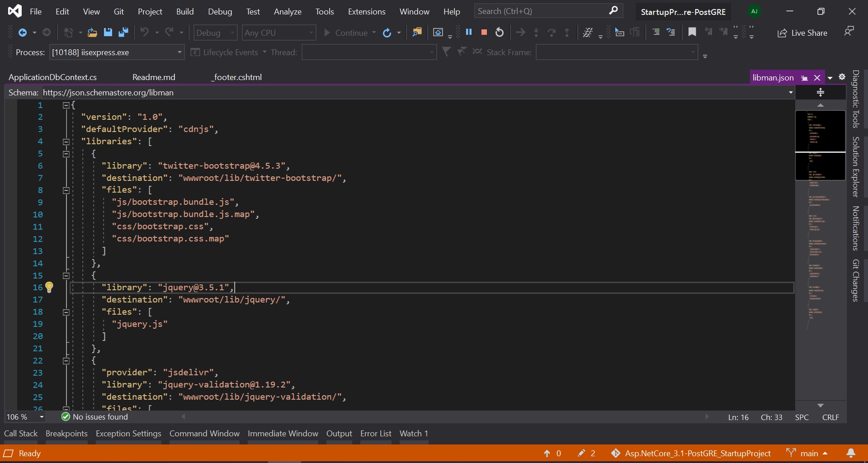Open the Process iisexpress.exe dropdown
868x463 pixels.
click(117, 52)
